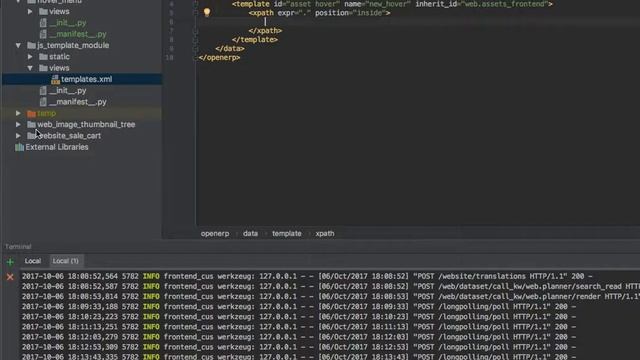
Task: Click the xpath breadcrumb
Action: pos(325,233)
